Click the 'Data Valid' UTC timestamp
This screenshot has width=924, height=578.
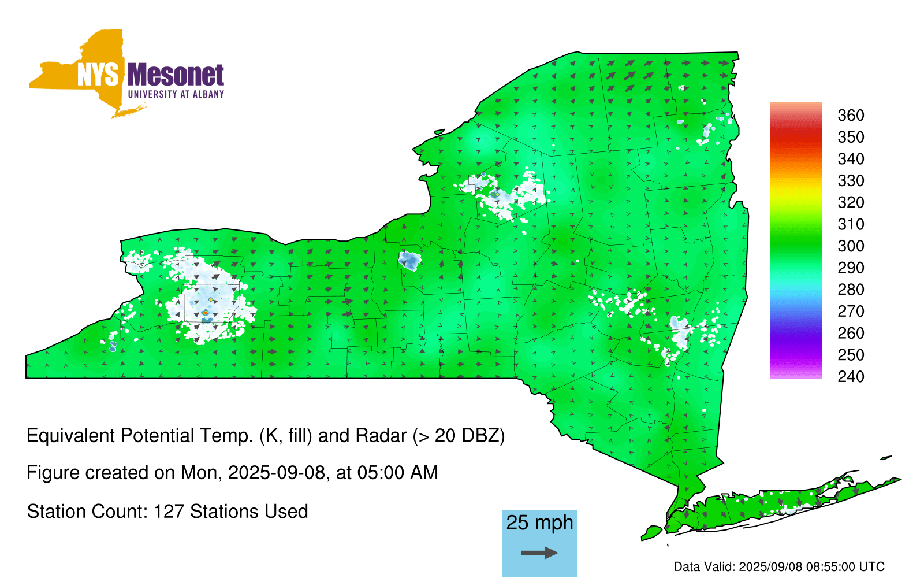tap(779, 566)
